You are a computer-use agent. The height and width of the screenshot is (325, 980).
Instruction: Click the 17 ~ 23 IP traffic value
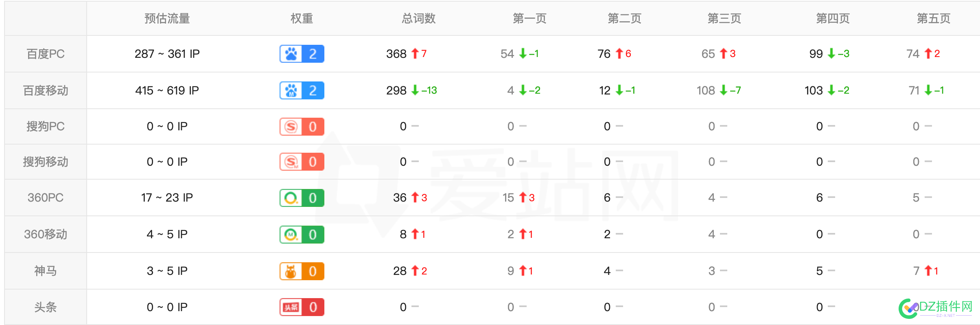(167, 198)
